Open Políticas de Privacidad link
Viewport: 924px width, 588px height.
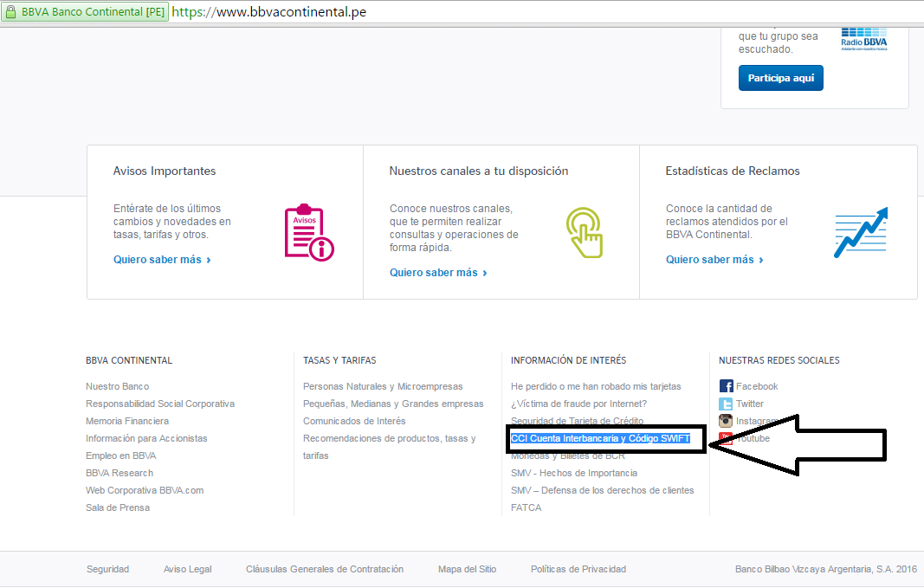tap(578, 569)
